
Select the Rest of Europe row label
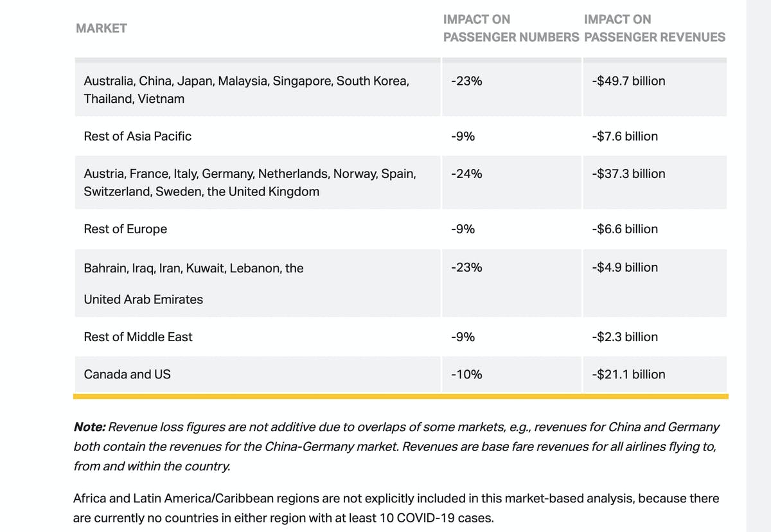click(125, 229)
